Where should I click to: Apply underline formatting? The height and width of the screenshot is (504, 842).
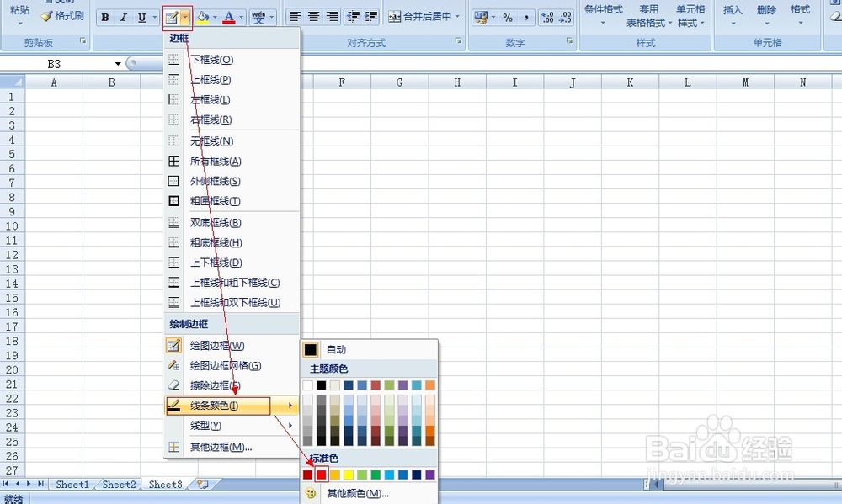(141, 17)
